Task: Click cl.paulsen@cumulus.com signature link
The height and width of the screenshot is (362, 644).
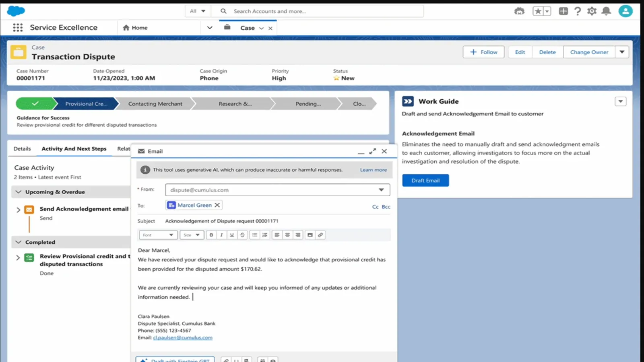Action: pos(183,338)
